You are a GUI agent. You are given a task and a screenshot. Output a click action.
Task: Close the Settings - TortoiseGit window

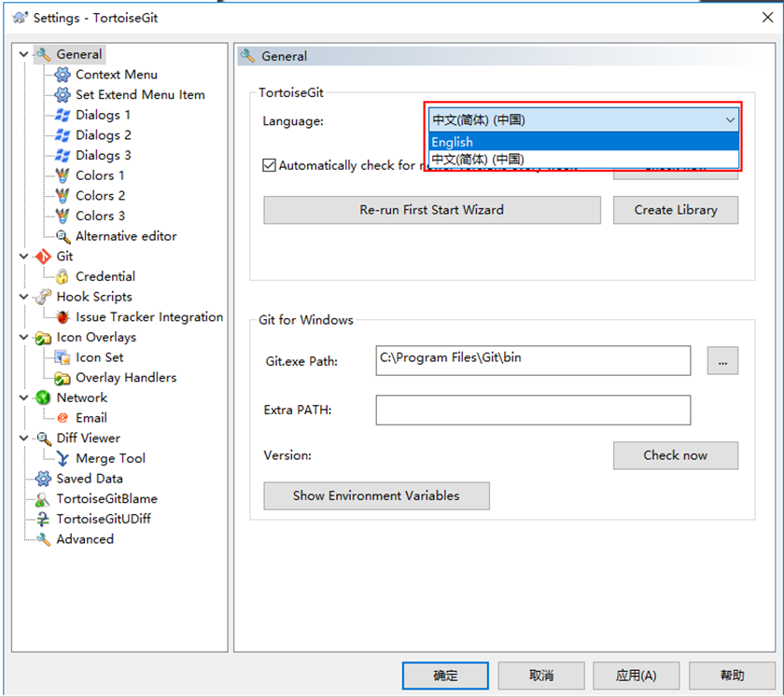pyautogui.click(x=767, y=18)
